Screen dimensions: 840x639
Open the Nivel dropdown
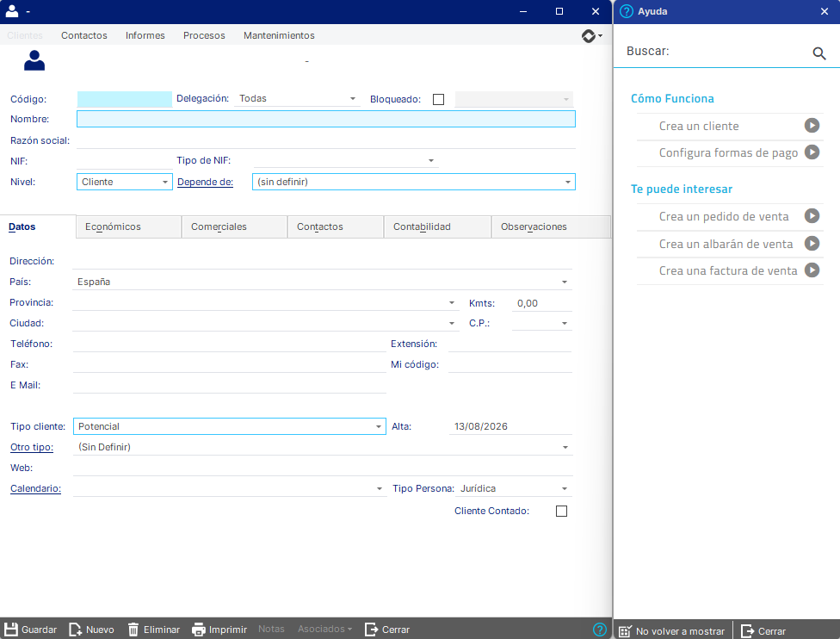coord(165,183)
